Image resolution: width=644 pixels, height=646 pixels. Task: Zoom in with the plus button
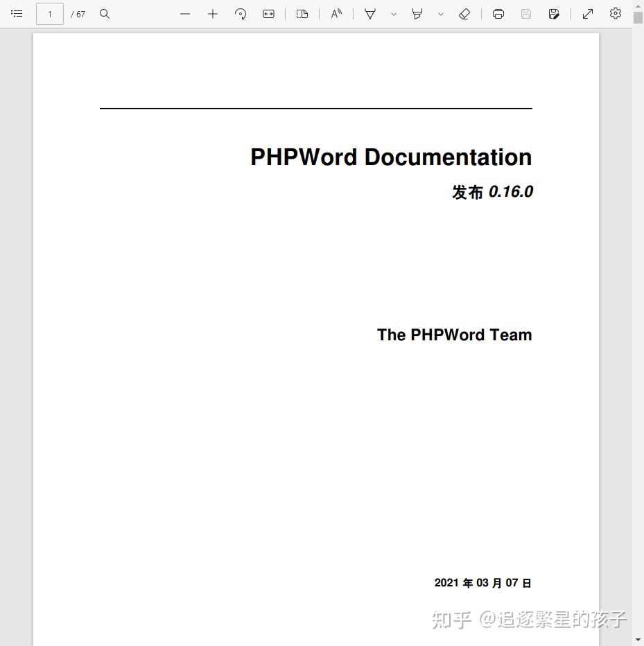(213, 14)
